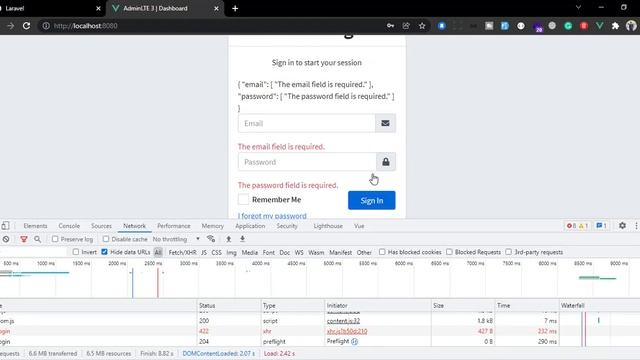
Task: Open the Lighthouse panel
Action: (328, 226)
